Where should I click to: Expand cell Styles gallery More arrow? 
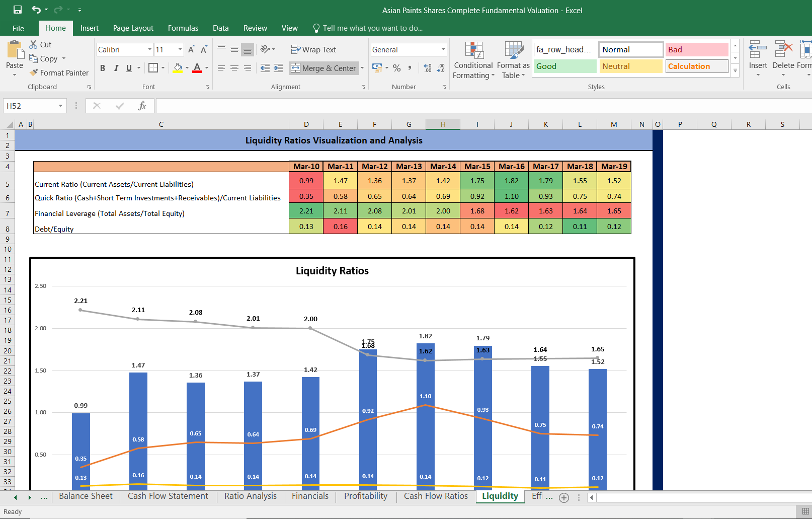click(736, 71)
